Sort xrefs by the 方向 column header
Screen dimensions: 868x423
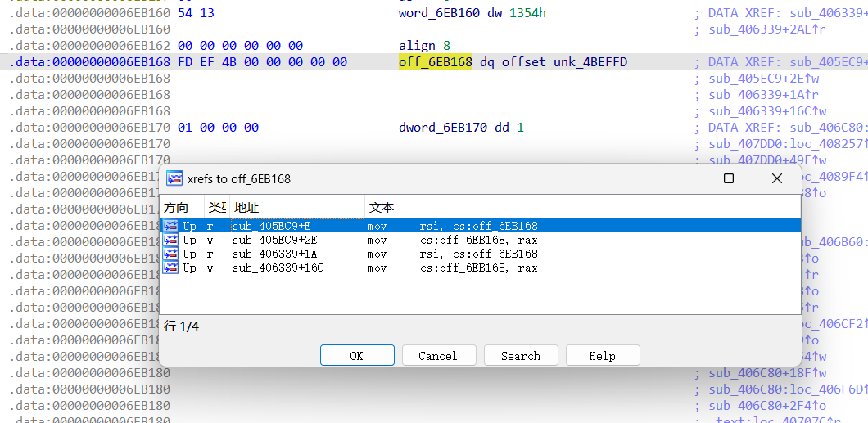(x=176, y=208)
